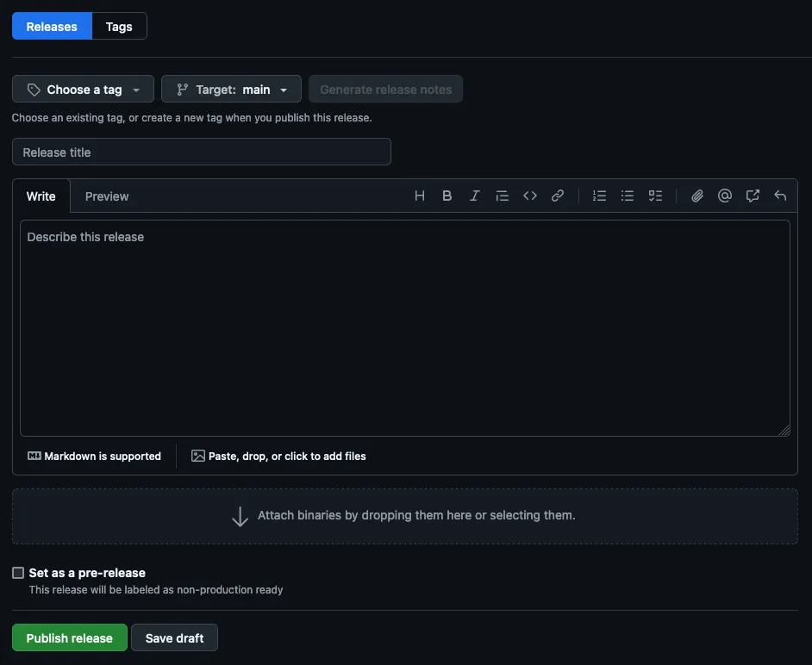The image size is (812, 665).
Task: Add a task list
Action: (655, 196)
